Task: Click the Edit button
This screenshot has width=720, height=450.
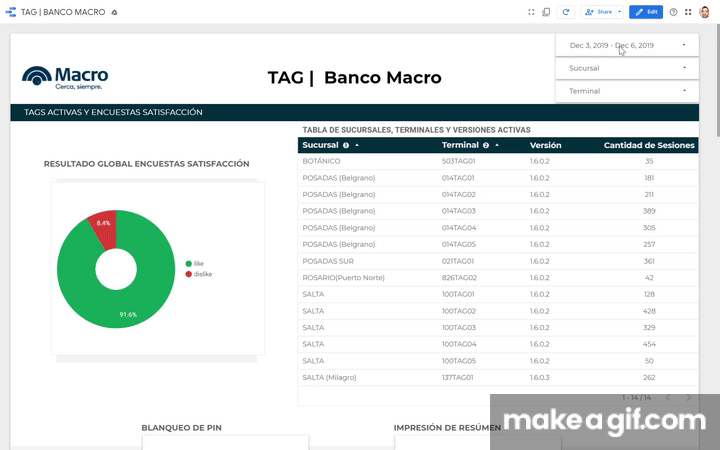Action: 646,12
